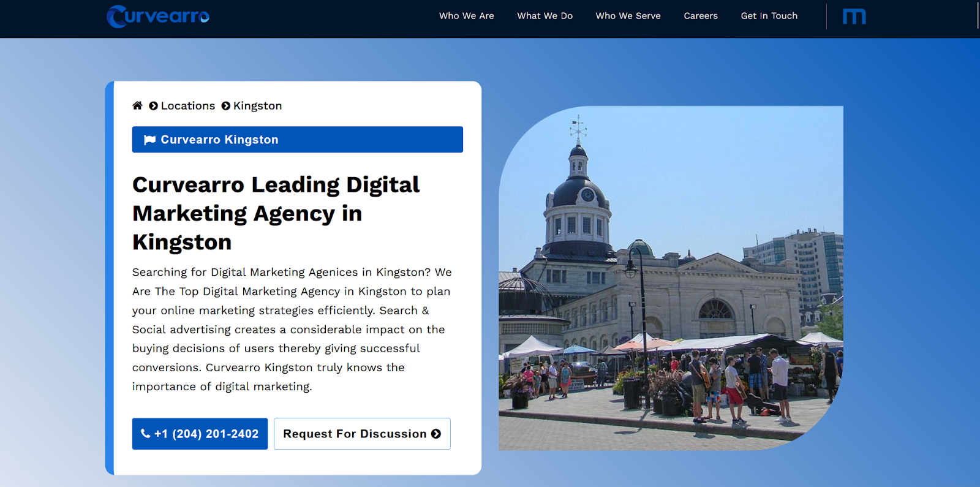Call the +1 (204) 201-2402 button

pos(200,434)
